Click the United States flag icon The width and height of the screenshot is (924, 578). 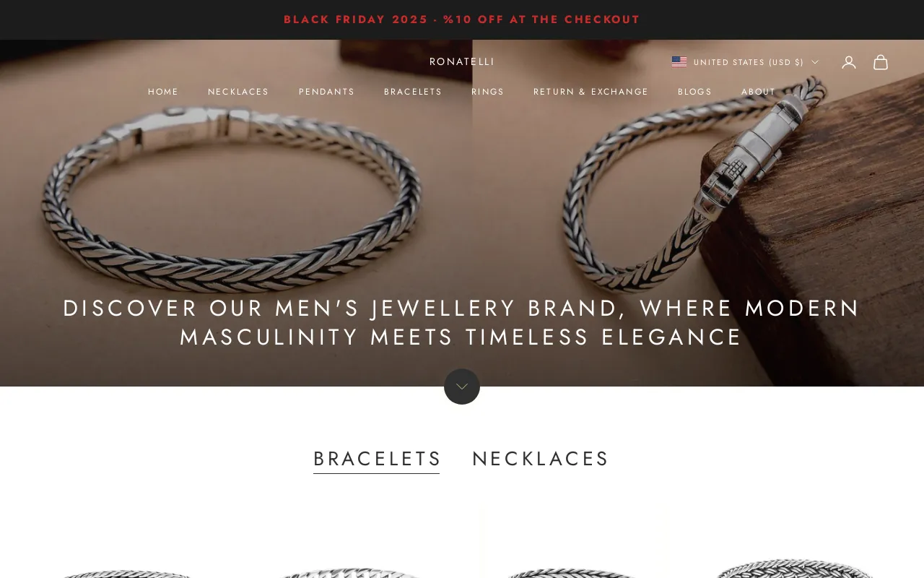tap(679, 62)
